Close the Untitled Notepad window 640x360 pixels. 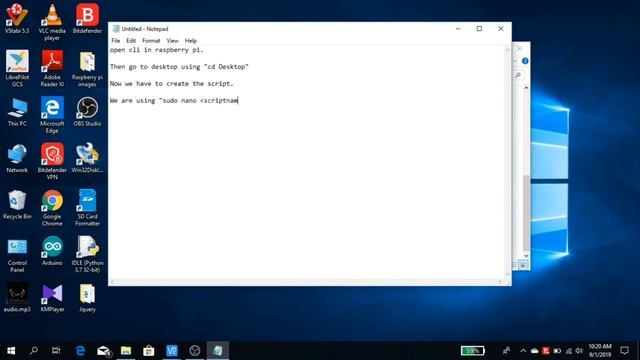[501, 29]
